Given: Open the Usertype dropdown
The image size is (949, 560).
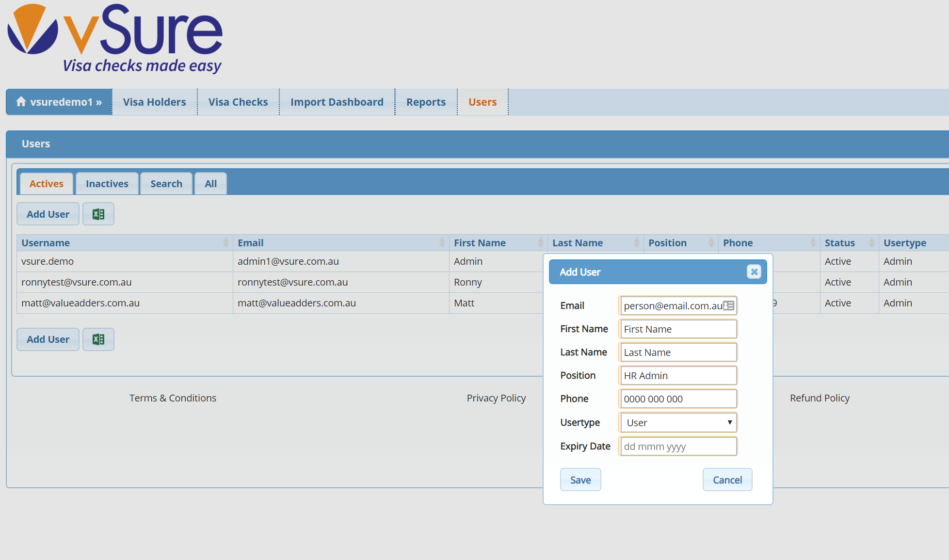Looking at the screenshot, I should pos(678,422).
